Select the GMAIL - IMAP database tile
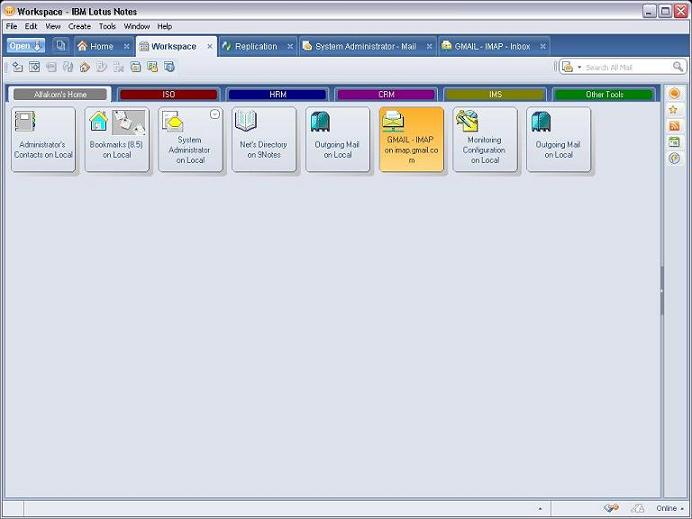This screenshot has height=519, width=692. click(411, 139)
